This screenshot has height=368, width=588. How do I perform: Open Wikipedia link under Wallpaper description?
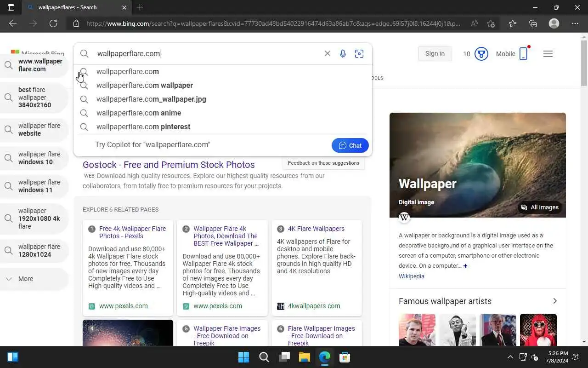tap(412, 276)
